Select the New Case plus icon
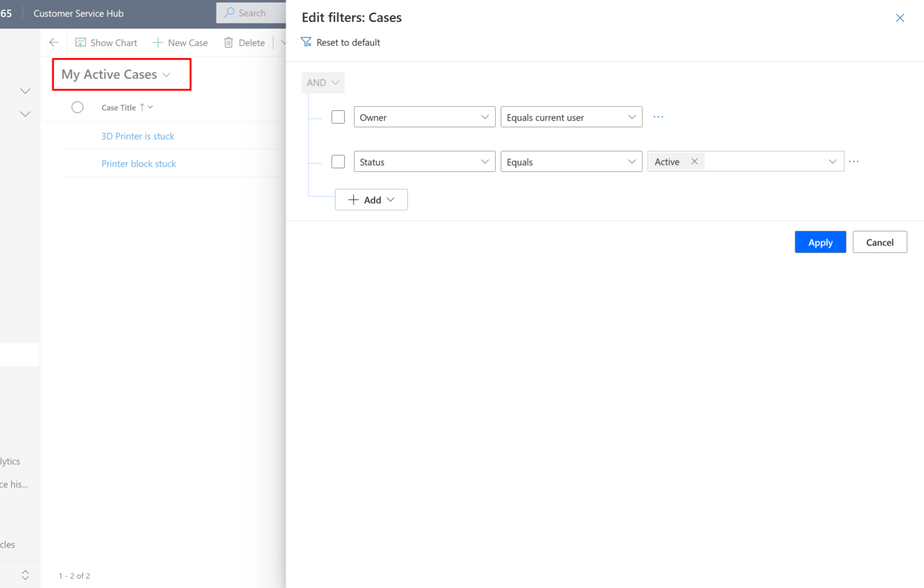 (157, 42)
